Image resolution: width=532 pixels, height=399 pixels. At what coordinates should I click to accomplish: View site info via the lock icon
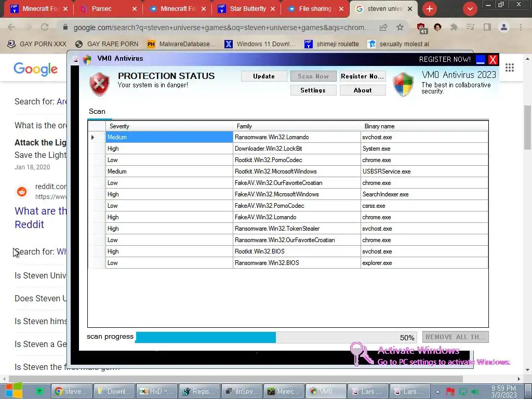(65, 27)
